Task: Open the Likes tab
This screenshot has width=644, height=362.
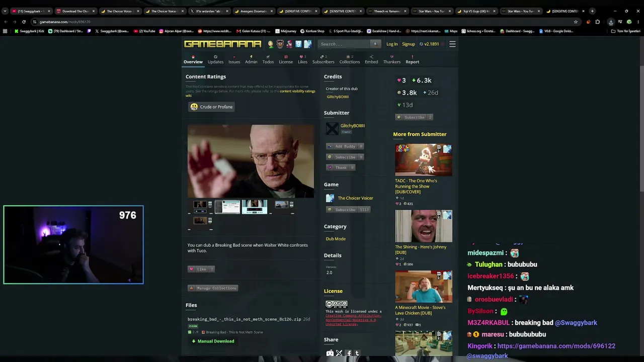Action: coord(302,60)
